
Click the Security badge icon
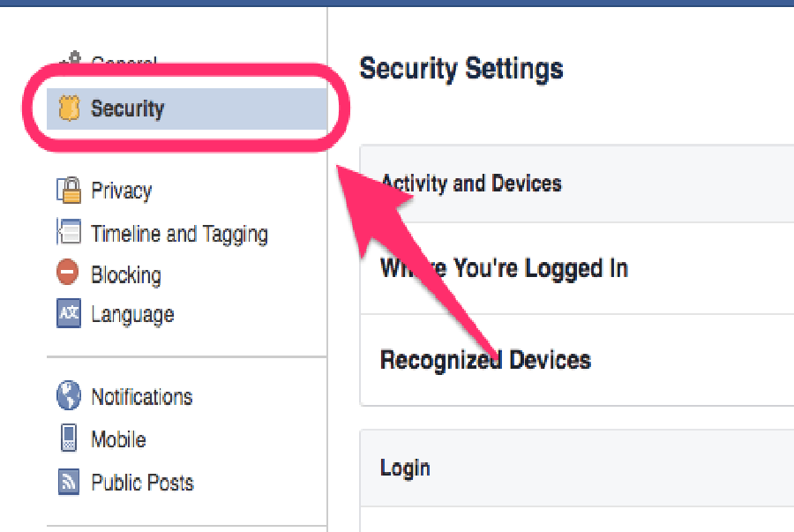click(69, 109)
